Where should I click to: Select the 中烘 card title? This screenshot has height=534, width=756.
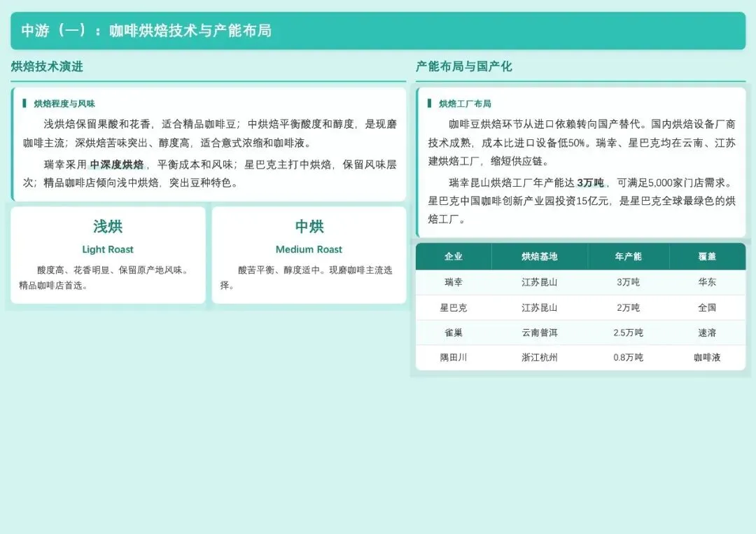pos(309,226)
